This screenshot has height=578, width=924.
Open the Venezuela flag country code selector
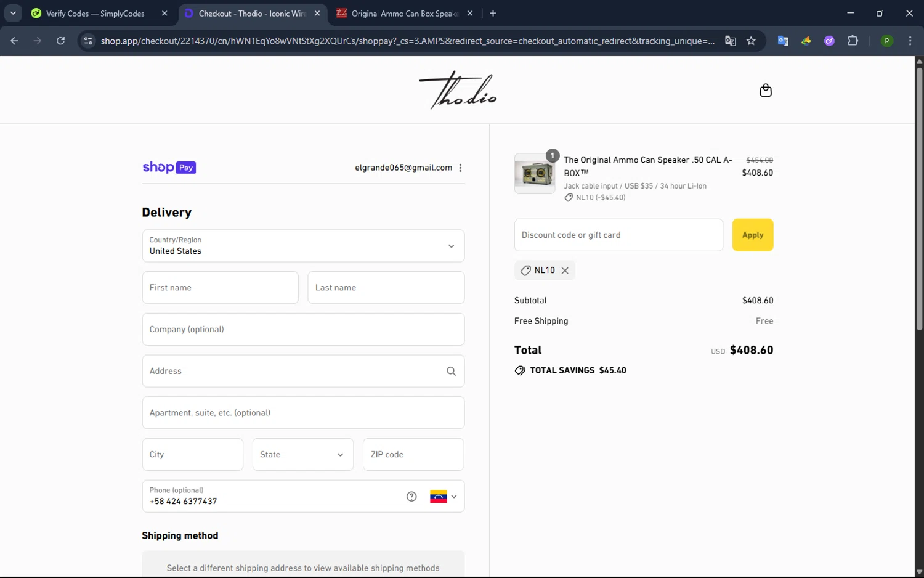(x=444, y=497)
